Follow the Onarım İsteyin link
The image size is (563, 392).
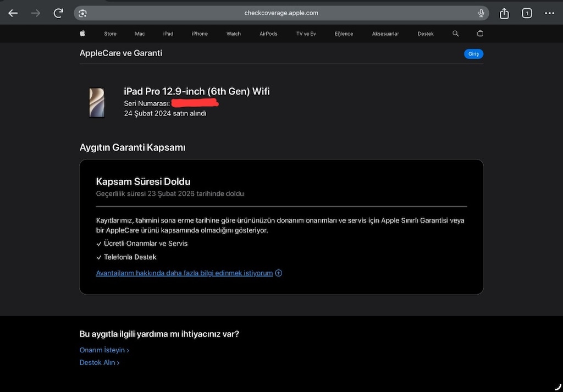[104, 350]
